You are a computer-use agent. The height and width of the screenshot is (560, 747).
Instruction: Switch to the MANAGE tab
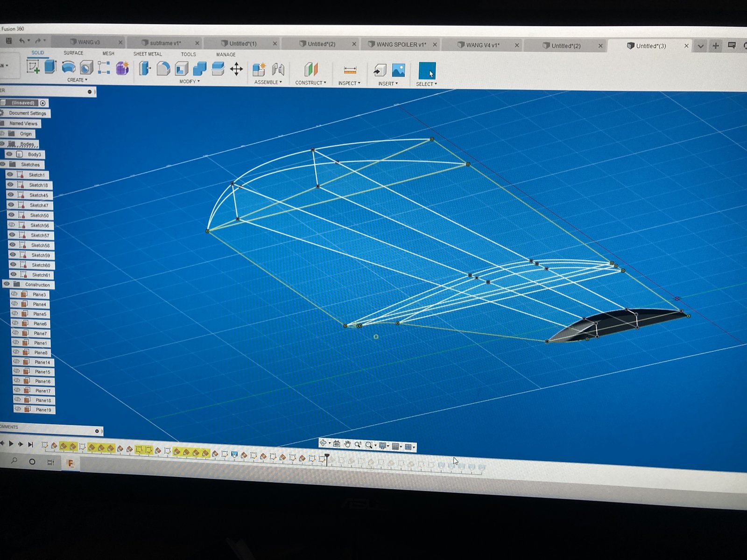pyautogui.click(x=226, y=54)
